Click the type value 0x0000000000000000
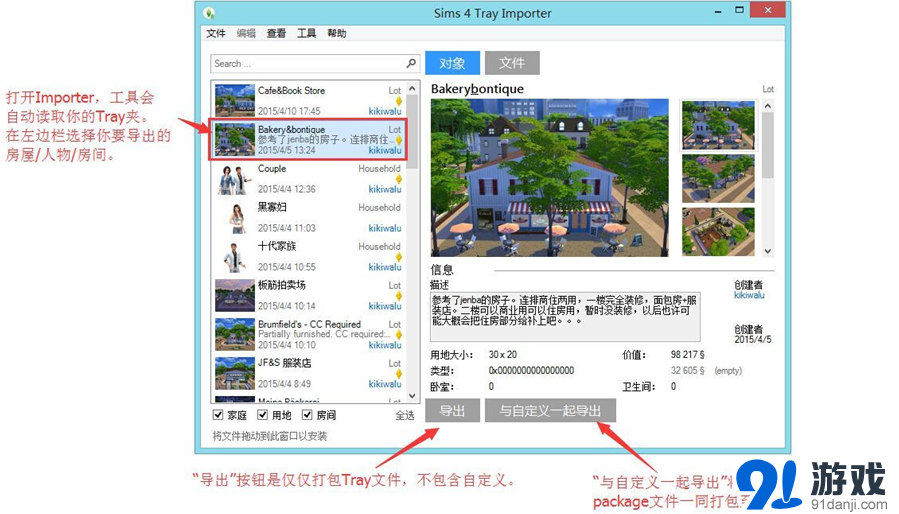Screen dimensions: 899x514 531,371
